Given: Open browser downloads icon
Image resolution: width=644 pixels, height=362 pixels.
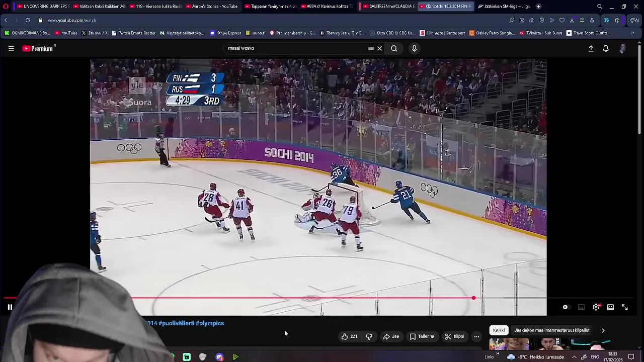Looking at the screenshot, I should click(572, 20).
